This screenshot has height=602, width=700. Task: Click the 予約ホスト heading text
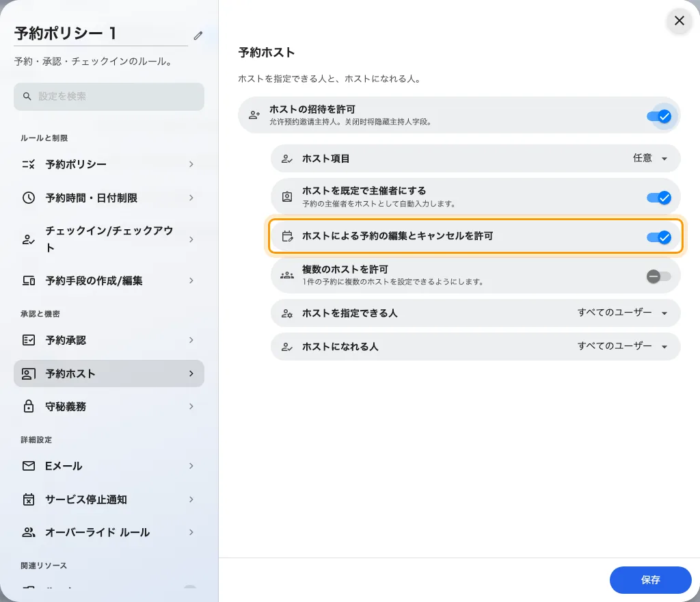267,52
